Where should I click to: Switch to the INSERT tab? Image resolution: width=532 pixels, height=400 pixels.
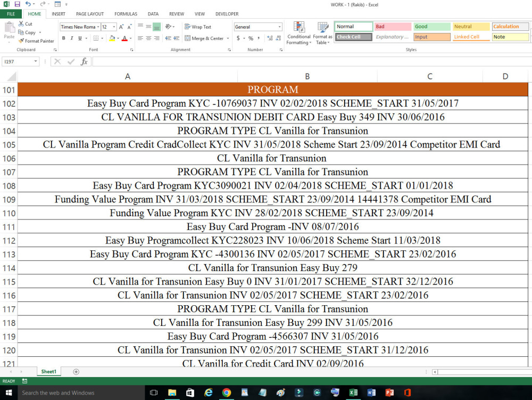(x=59, y=14)
